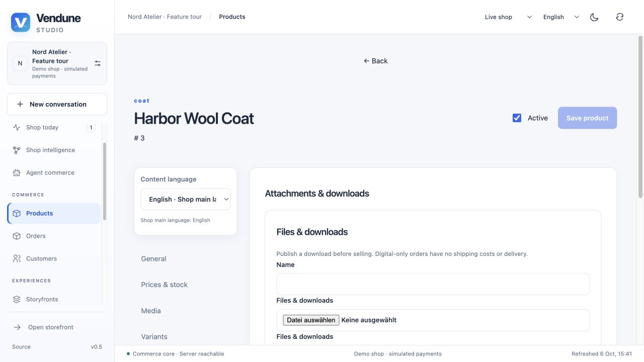Open the Live shop dropdown
Viewport: 644px width, 362px height.
pyautogui.click(x=508, y=17)
